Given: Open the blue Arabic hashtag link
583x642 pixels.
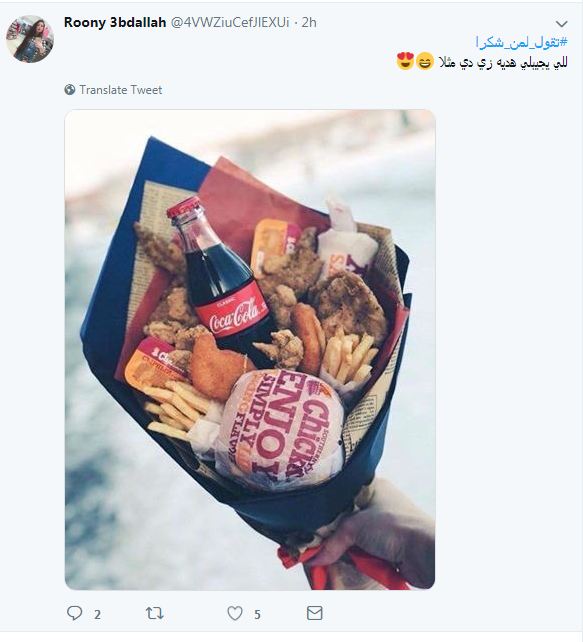Looking at the screenshot, I should pos(522,42).
